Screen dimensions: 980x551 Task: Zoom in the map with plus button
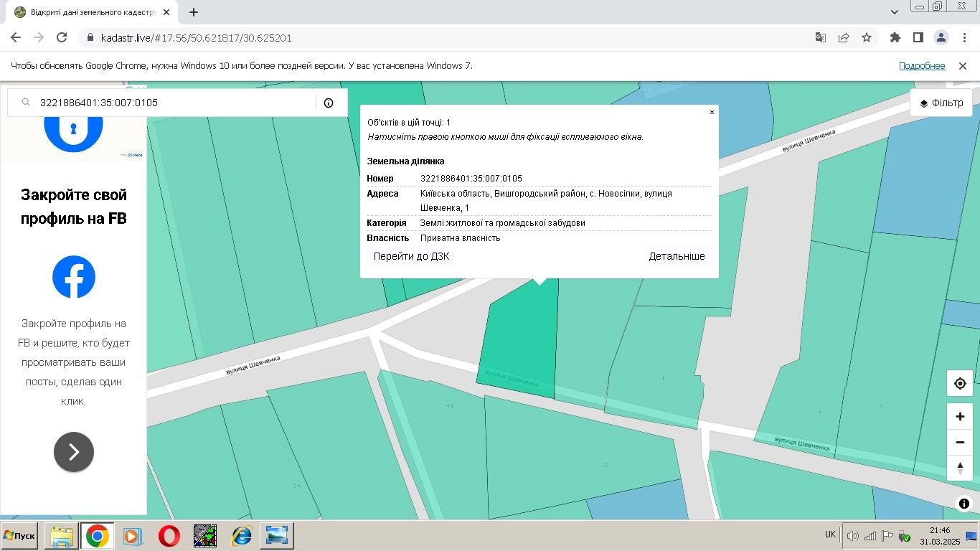(x=960, y=417)
